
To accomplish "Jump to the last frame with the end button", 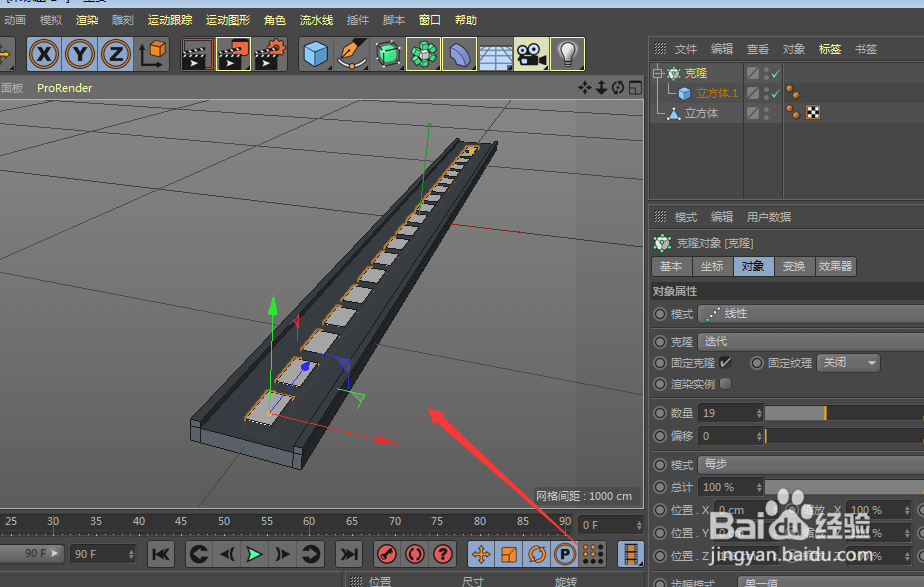I will coord(349,554).
